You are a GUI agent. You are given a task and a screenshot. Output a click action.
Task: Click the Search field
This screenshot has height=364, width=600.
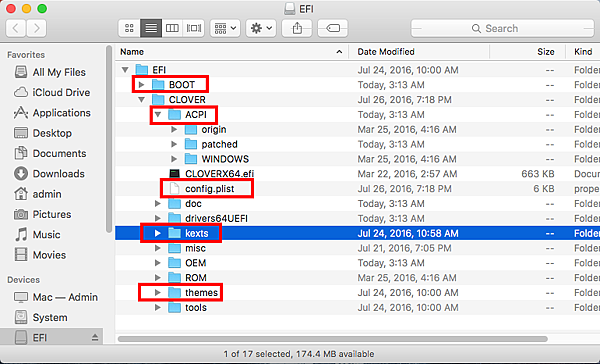click(x=502, y=28)
